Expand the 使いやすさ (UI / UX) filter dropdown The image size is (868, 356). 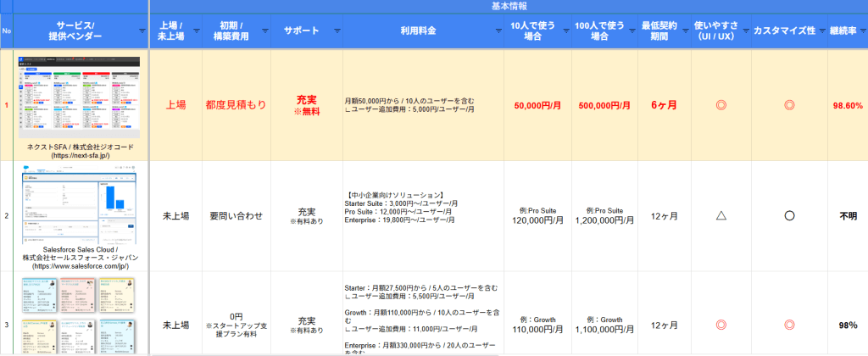[x=743, y=31]
